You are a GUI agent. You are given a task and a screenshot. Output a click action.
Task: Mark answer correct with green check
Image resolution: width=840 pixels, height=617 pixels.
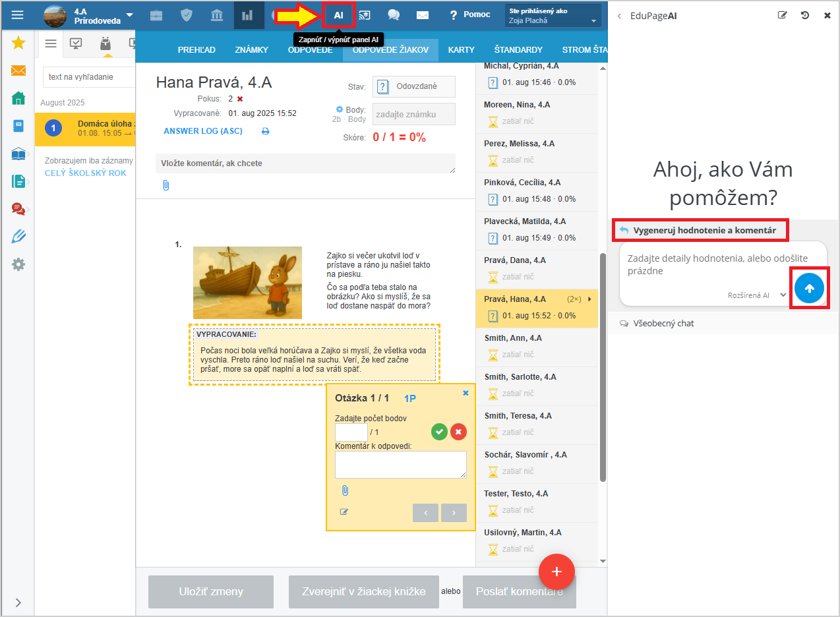(440, 432)
